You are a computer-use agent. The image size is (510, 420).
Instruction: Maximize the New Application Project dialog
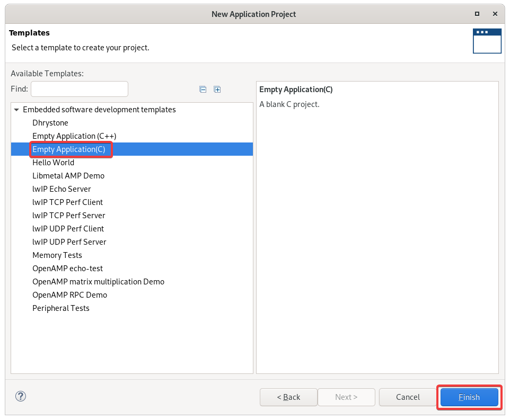coord(477,14)
